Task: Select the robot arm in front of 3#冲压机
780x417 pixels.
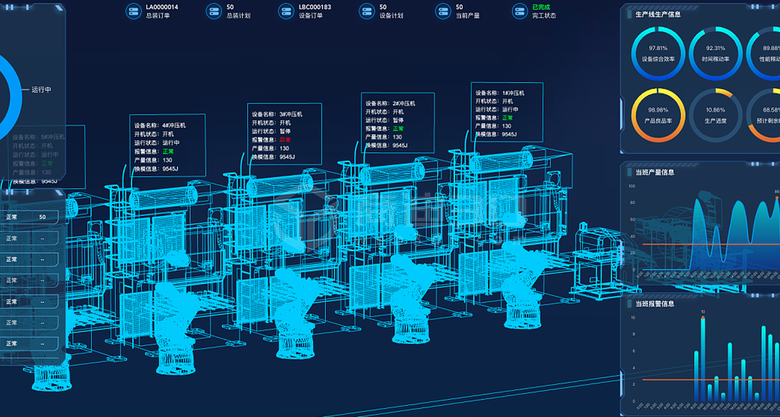Action: coord(296,313)
